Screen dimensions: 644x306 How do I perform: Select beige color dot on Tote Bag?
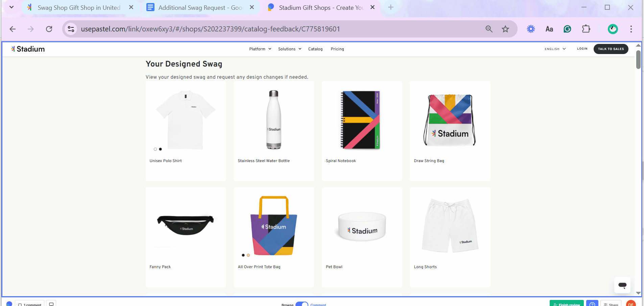click(248, 255)
